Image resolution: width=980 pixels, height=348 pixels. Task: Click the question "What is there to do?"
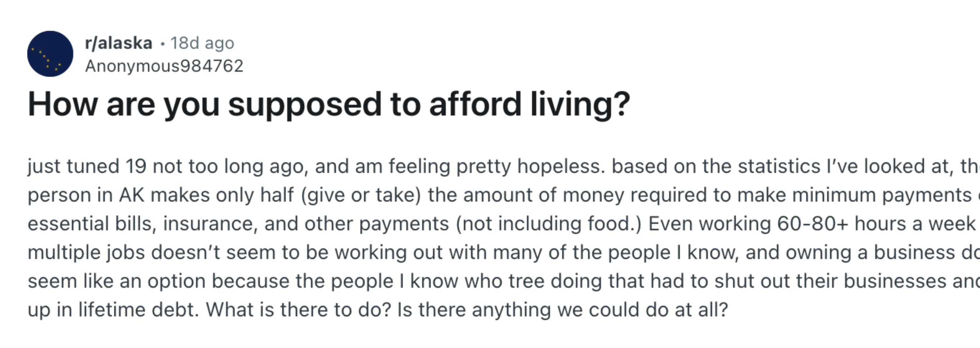(298, 310)
